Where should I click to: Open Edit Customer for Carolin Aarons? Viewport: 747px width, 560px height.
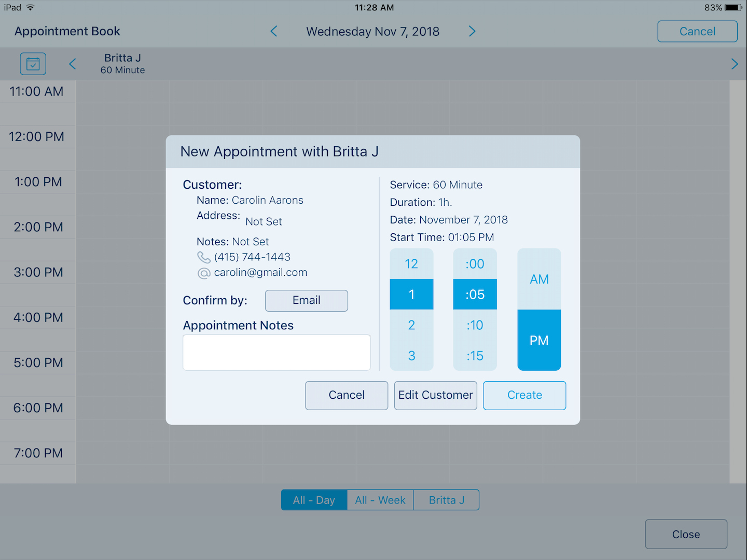435,395
